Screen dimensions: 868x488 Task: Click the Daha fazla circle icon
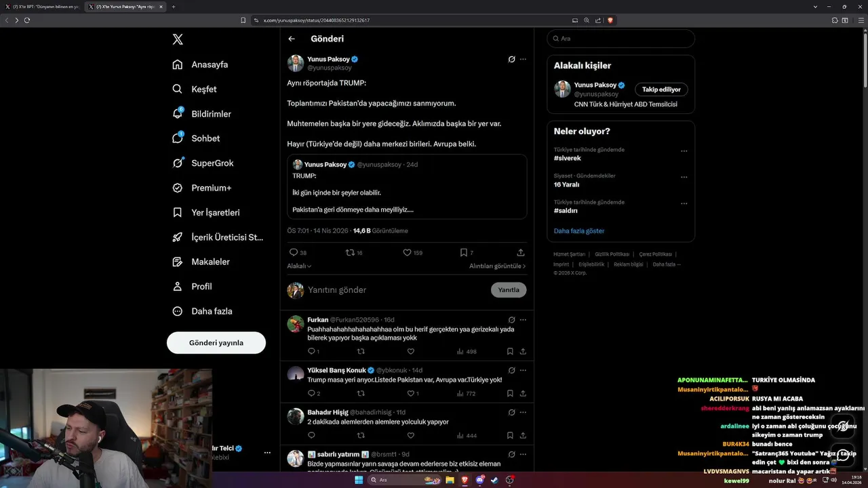178,311
